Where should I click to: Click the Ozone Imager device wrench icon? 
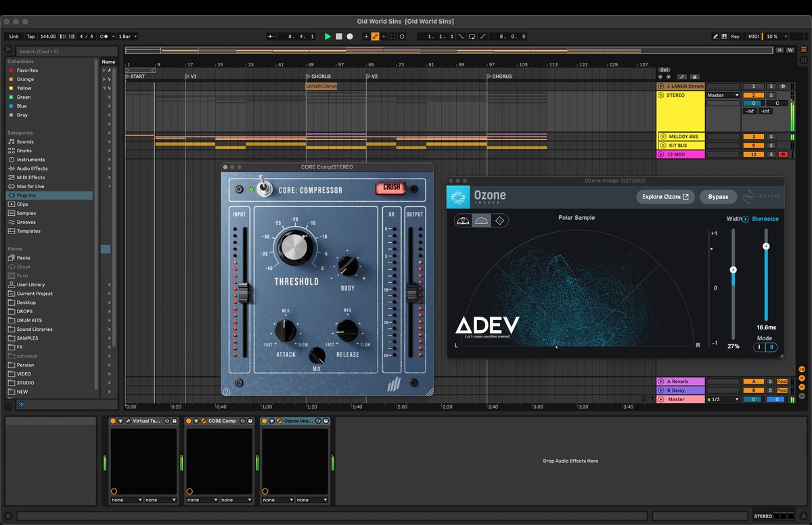click(279, 421)
